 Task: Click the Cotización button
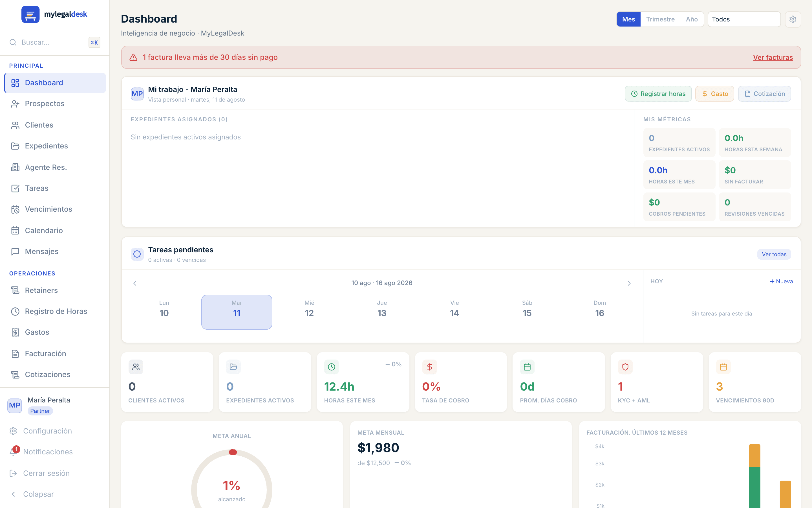coord(764,94)
